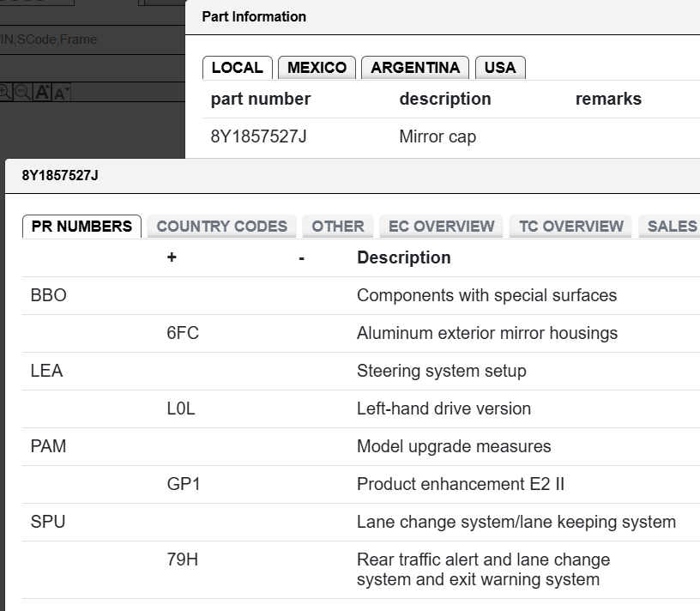Select the 6FC PR code

[x=183, y=333]
